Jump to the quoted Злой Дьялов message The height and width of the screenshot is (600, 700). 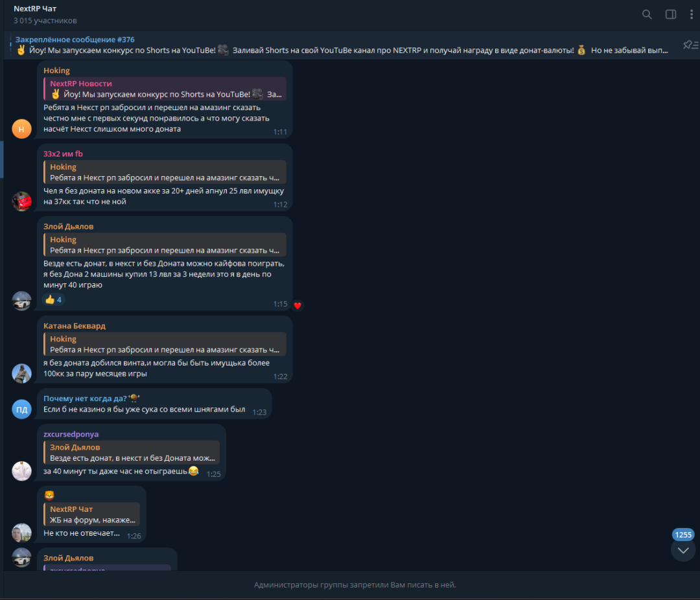click(x=131, y=452)
